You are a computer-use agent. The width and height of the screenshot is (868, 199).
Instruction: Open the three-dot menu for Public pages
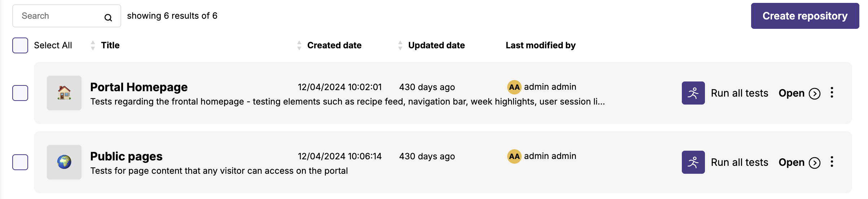832,162
